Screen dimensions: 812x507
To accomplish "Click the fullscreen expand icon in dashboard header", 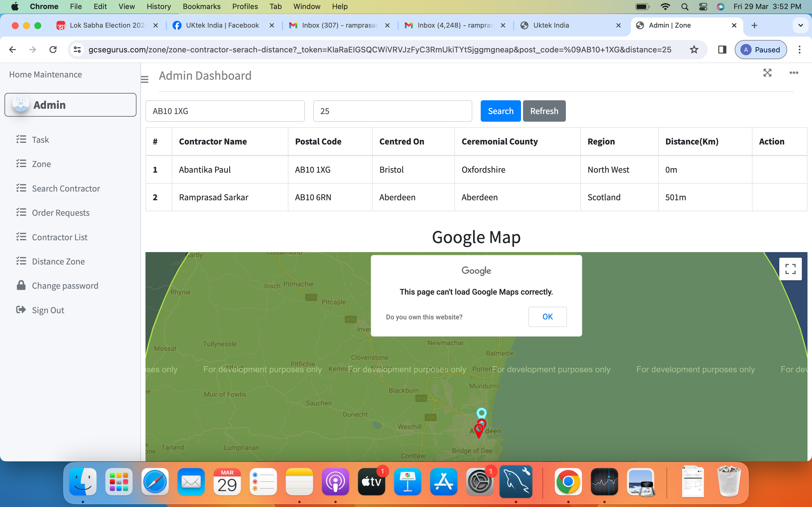I will click(x=767, y=73).
